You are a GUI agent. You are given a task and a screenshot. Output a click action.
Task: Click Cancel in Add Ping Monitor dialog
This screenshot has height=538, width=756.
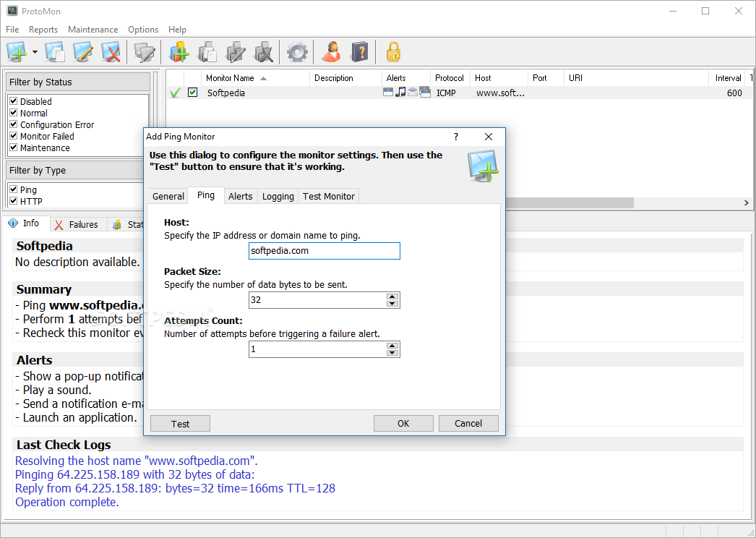(468, 423)
